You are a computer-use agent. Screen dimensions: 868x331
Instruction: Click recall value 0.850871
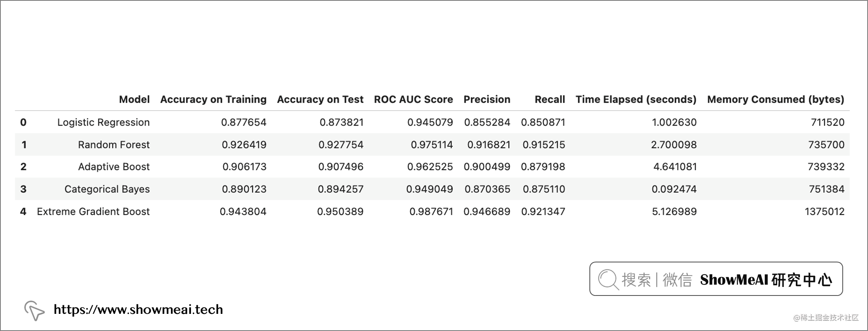[x=543, y=122]
